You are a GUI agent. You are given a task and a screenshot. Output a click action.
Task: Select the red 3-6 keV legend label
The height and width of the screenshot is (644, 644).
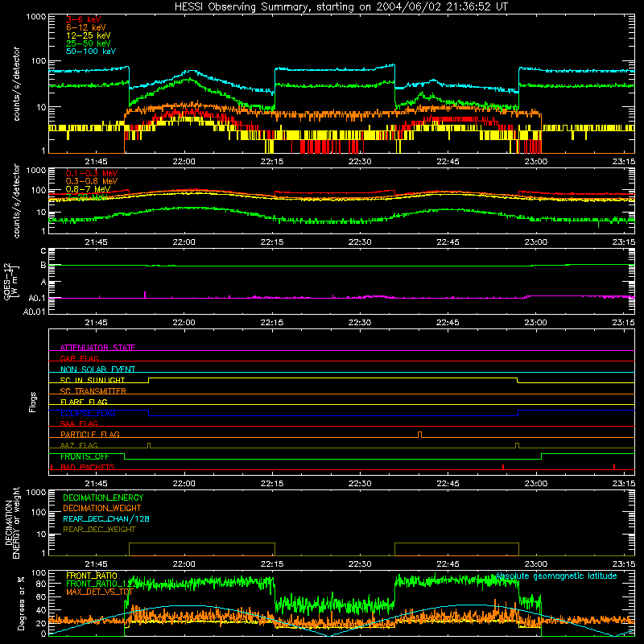click(84, 19)
